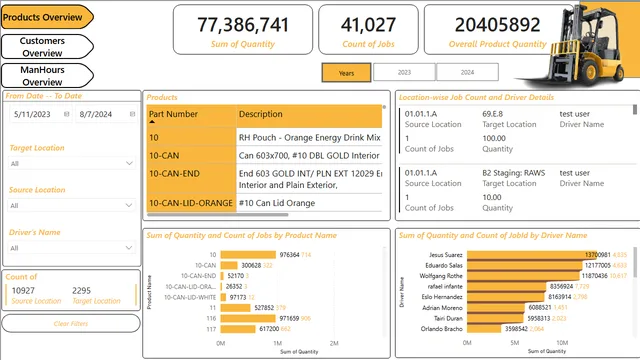Select the Wolfgang Rothe driver bar
Viewport: 640px width, 360px height.
coord(523,276)
